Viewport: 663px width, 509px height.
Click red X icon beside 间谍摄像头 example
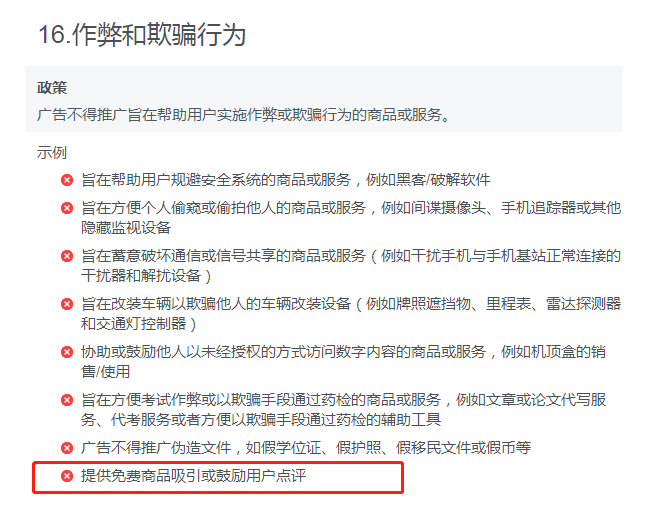[67, 208]
